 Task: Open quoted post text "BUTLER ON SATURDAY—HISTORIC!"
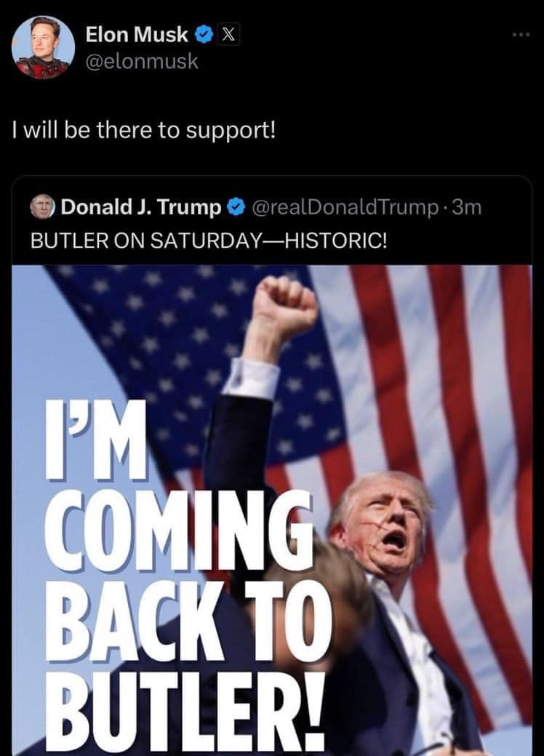208,241
